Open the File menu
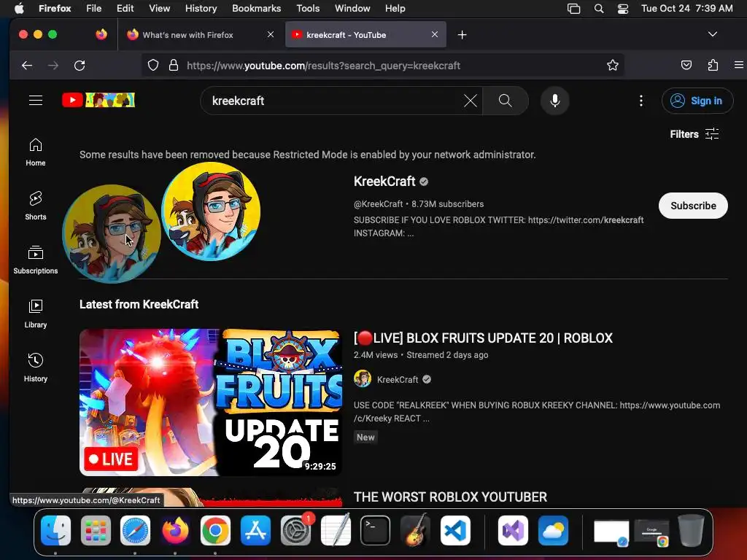 click(x=93, y=9)
